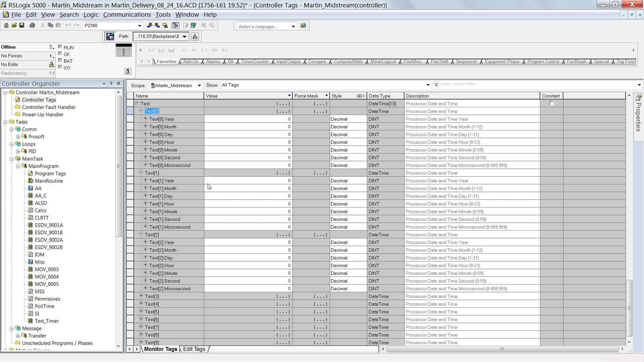Click the Zoom In magnifier icon
The width and height of the screenshot is (644, 362).
[204, 25]
